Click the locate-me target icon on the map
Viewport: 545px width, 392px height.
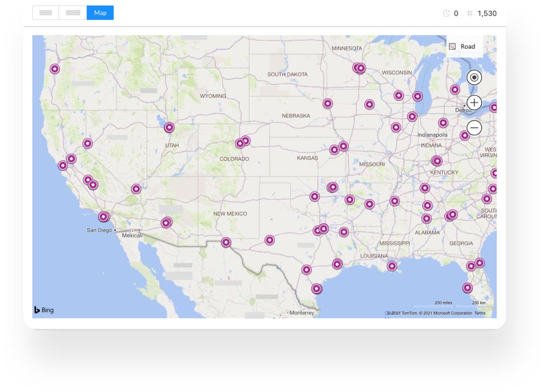pyautogui.click(x=474, y=77)
